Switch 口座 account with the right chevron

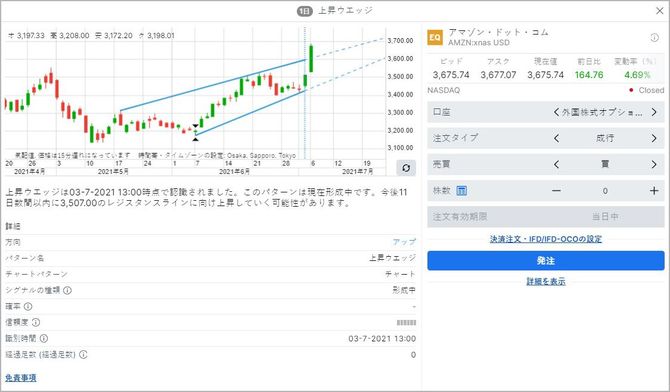point(654,112)
